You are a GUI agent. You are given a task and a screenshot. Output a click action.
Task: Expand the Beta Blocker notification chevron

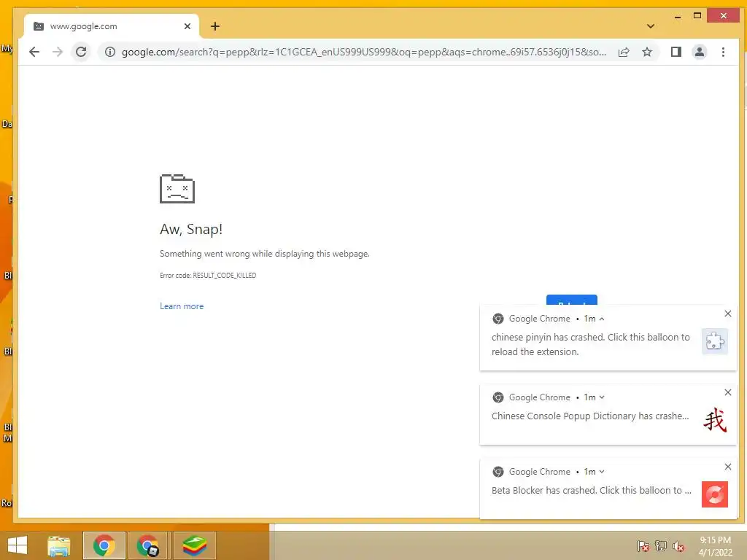[602, 472]
